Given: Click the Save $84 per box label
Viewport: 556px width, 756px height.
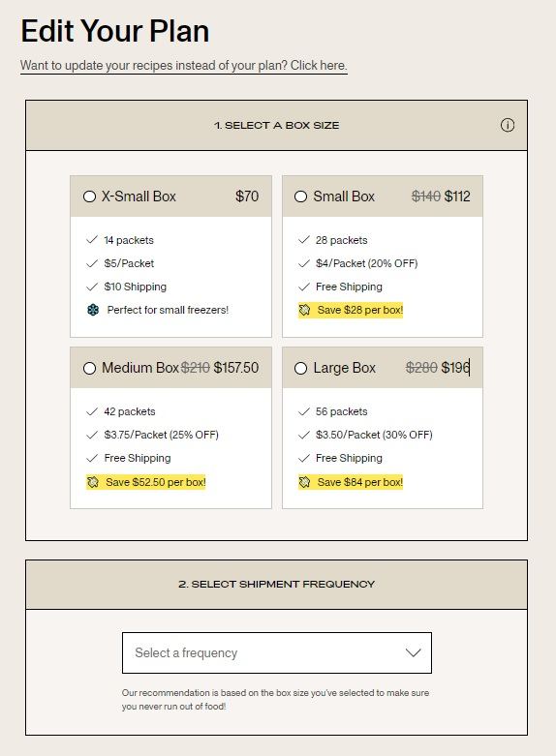Looking at the screenshot, I should coord(360,482).
